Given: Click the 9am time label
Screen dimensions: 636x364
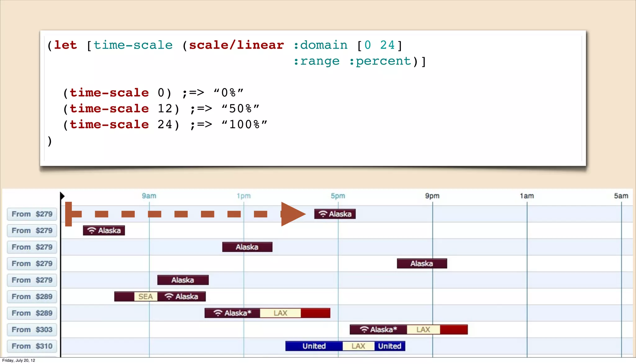Looking at the screenshot, I should (x=149, y=196).
